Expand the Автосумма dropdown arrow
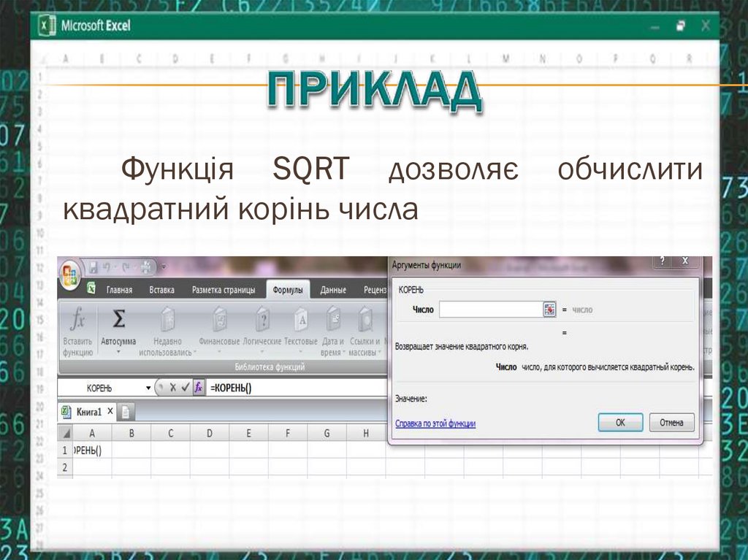Viewport: 748px width, 560px height. tap(118, 352)
